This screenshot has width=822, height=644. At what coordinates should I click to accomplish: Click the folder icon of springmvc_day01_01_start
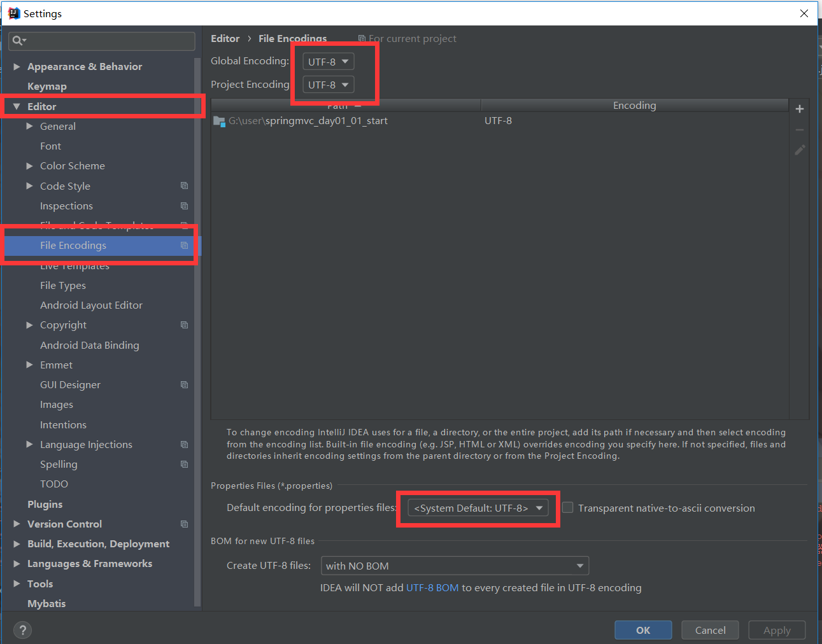coord(220,121)
